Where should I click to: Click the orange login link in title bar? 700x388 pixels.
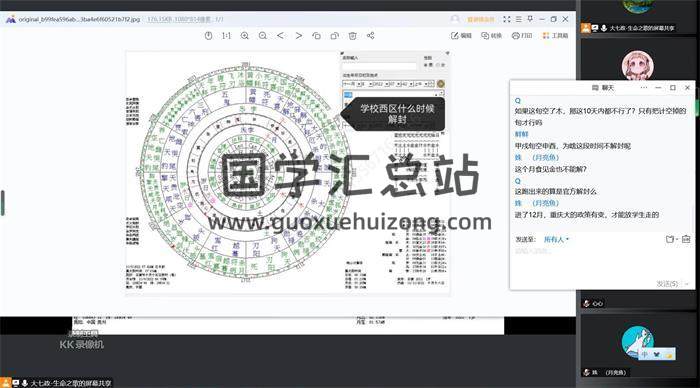tap(480, 19)
